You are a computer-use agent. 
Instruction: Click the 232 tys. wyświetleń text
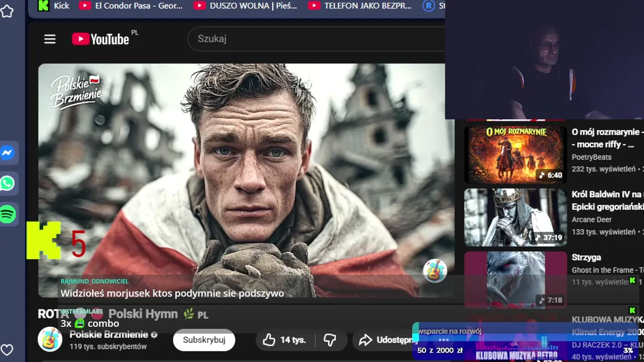[604, 169]
